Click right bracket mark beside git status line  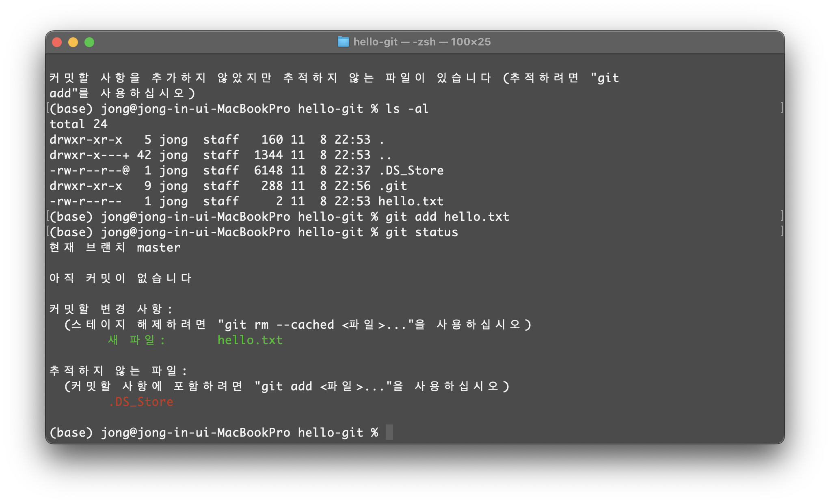pos(782,231)
